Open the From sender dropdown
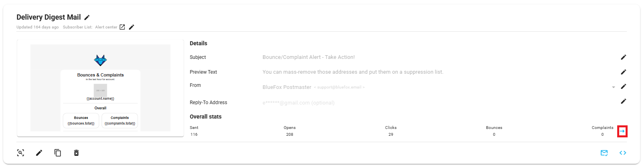644x167 pixels. (613, 87)
